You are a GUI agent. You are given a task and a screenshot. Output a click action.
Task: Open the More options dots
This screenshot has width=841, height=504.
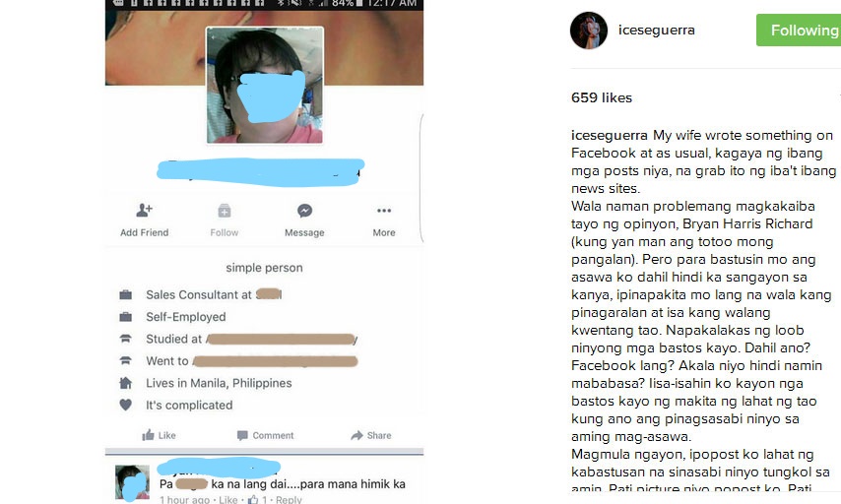click(384, 211)
